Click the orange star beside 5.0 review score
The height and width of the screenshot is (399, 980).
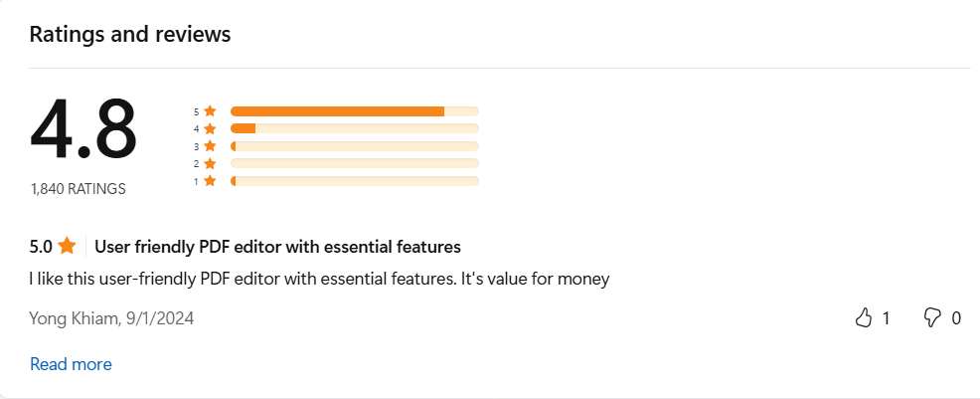point(67,247)
